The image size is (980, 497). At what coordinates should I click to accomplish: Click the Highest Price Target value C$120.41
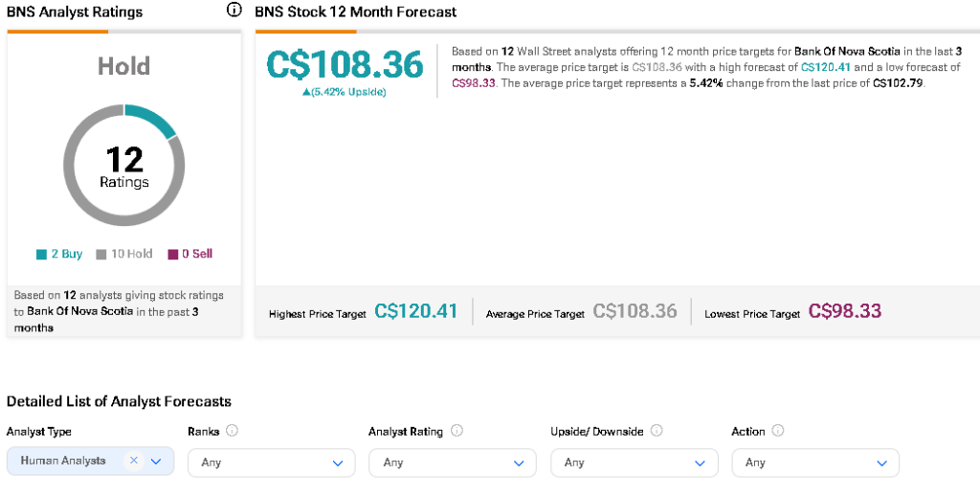(x=416, y=311)
